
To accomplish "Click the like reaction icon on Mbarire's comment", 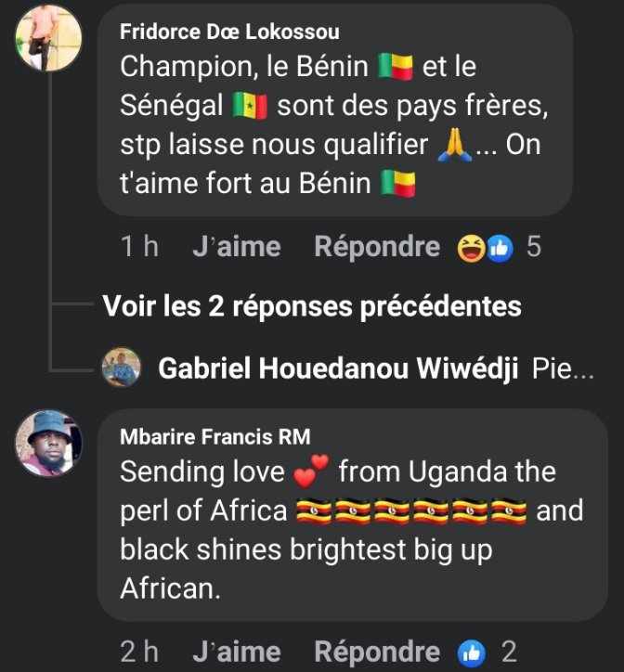I will pos(471,652).
